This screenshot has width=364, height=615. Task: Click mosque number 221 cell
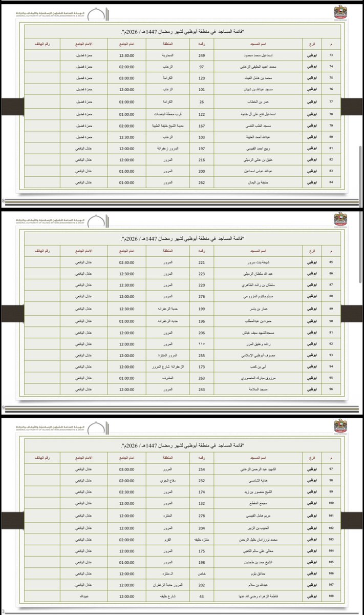[202, 263]
